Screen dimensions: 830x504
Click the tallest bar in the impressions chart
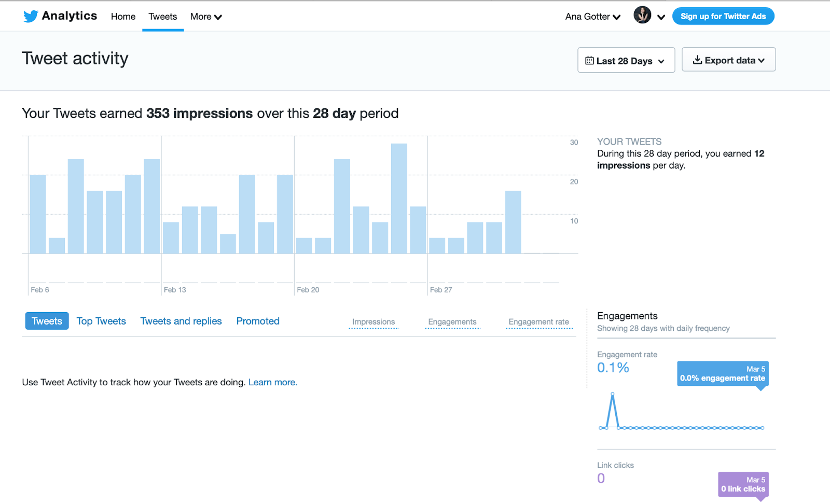click(x=399, y=197)
